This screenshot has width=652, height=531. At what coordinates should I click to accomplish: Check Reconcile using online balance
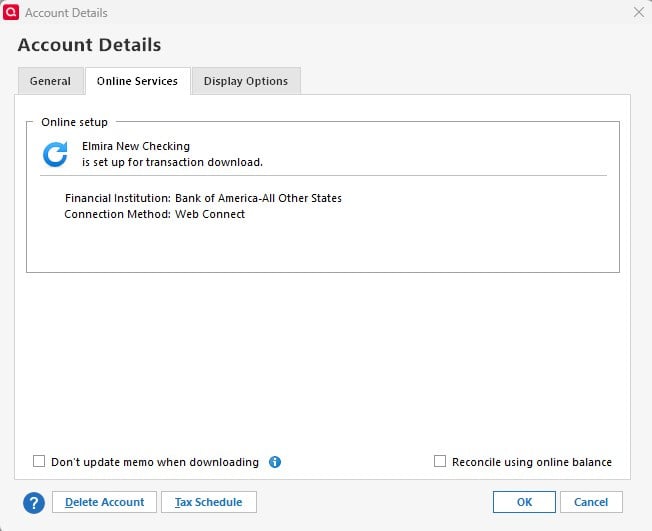pos(440,462)
